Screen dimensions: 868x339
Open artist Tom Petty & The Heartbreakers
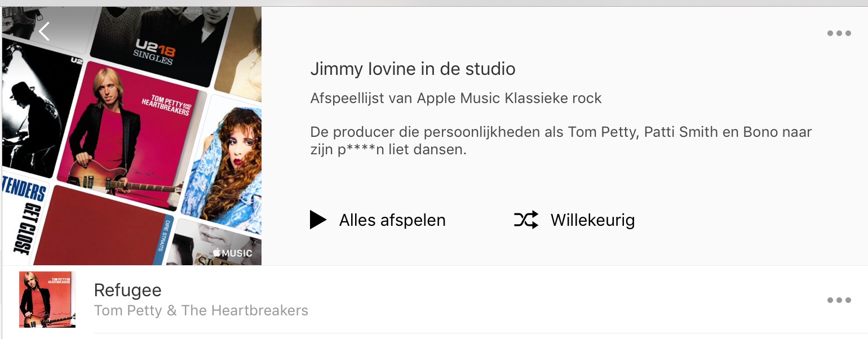[201, 310]
